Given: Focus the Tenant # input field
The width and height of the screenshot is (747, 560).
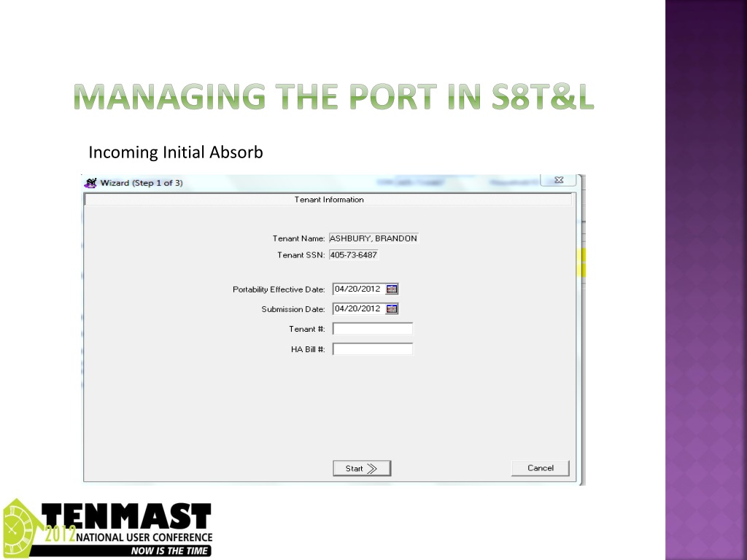Looking at the screenshot, I should [373, 329].
